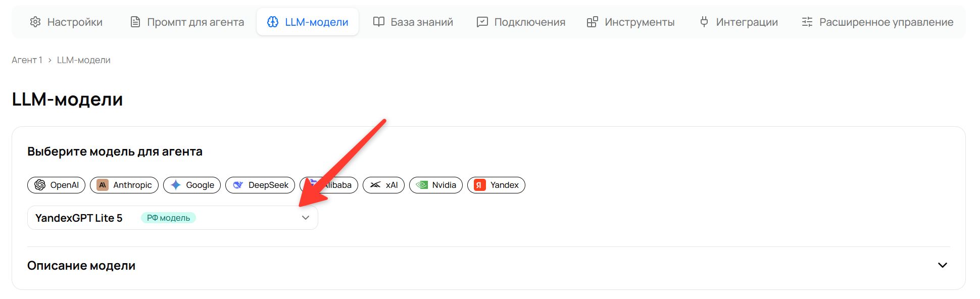The image size is (980, 299).
Task: Click the Anthropic logo icon
Action: [x=103, y=185]
